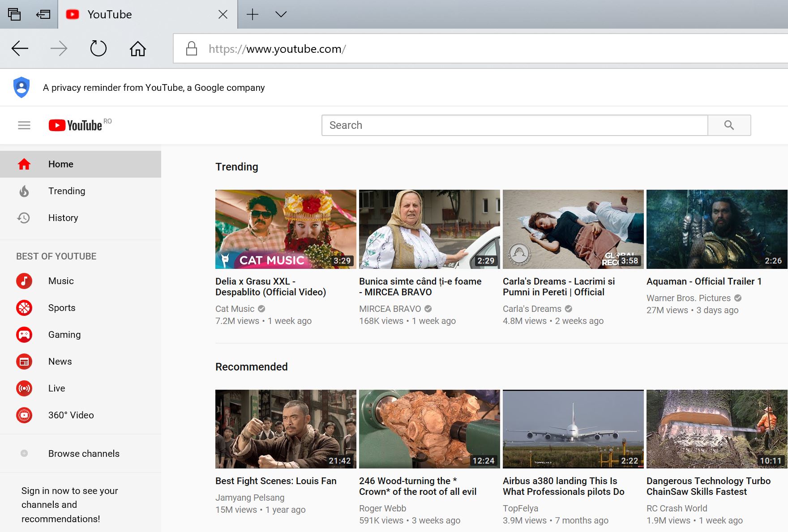Click the Live broadcast icon

24,388
